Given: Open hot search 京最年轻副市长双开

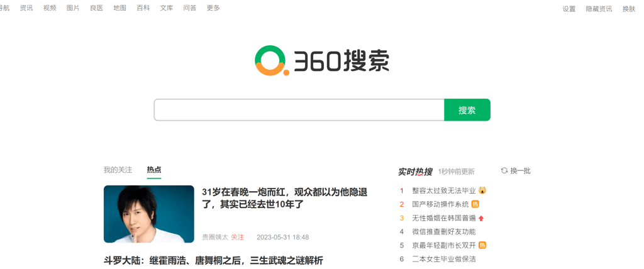Looking at the screenshot, I should (444, 245).
